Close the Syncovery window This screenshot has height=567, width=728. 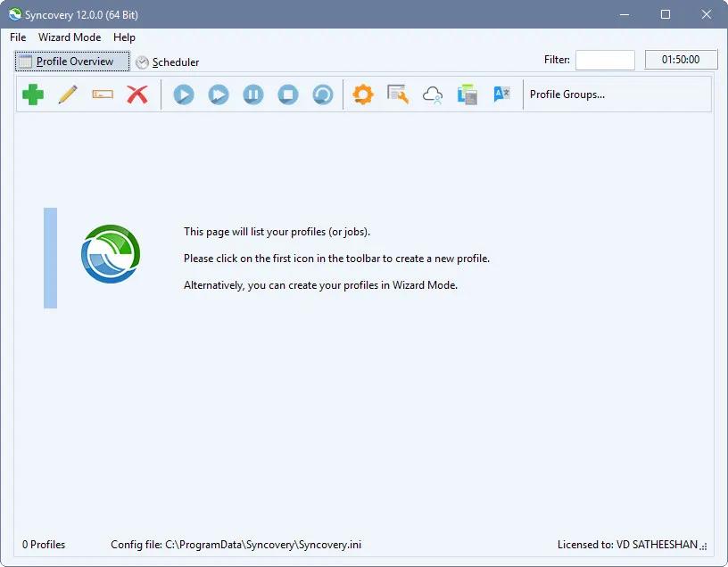[707, 14]
